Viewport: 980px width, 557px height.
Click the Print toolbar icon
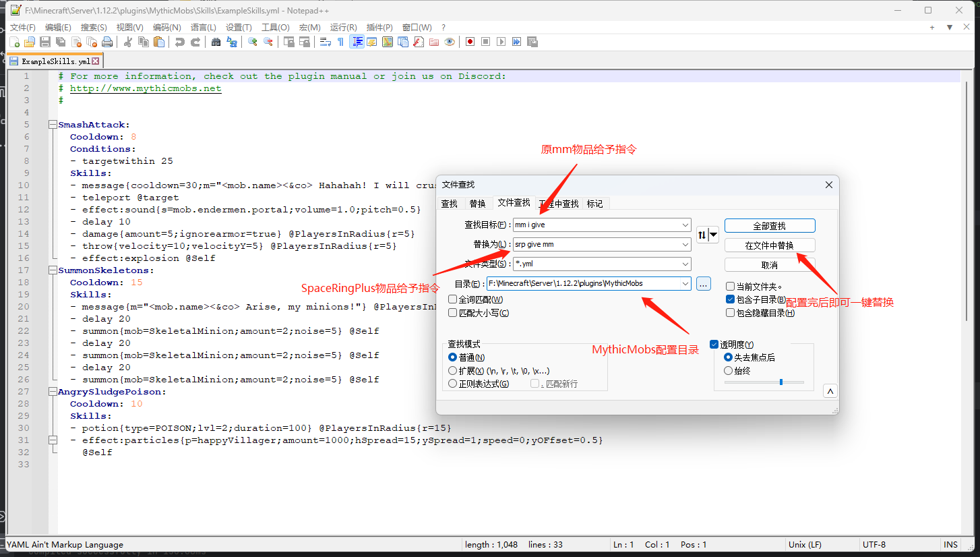(107, 42)
